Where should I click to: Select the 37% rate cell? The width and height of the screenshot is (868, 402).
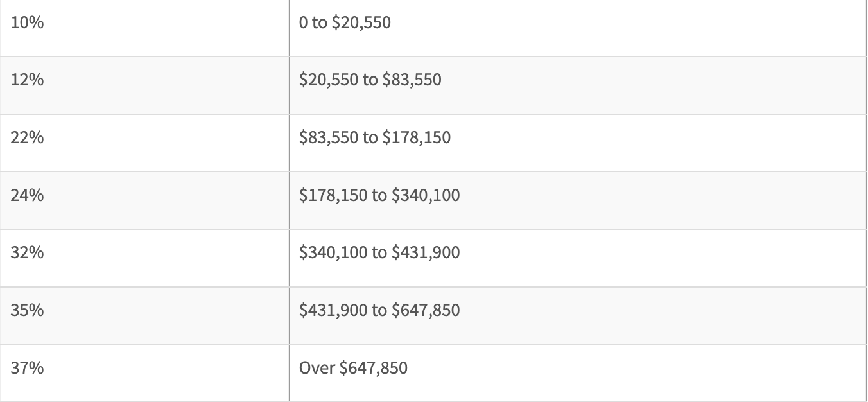pos(144,373)
